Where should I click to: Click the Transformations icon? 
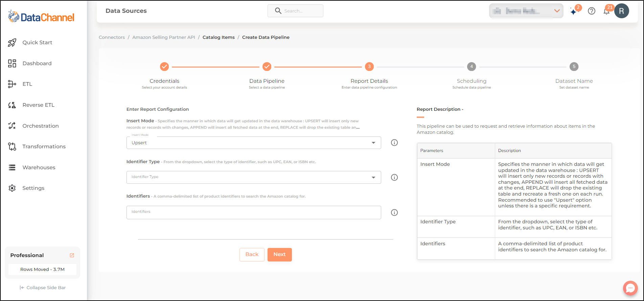12,147
